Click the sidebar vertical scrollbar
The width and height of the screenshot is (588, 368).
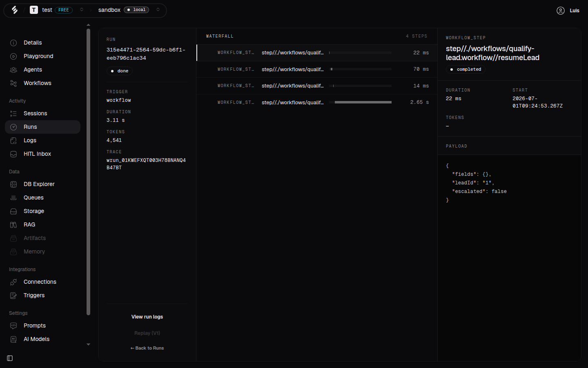coord(88,172)
